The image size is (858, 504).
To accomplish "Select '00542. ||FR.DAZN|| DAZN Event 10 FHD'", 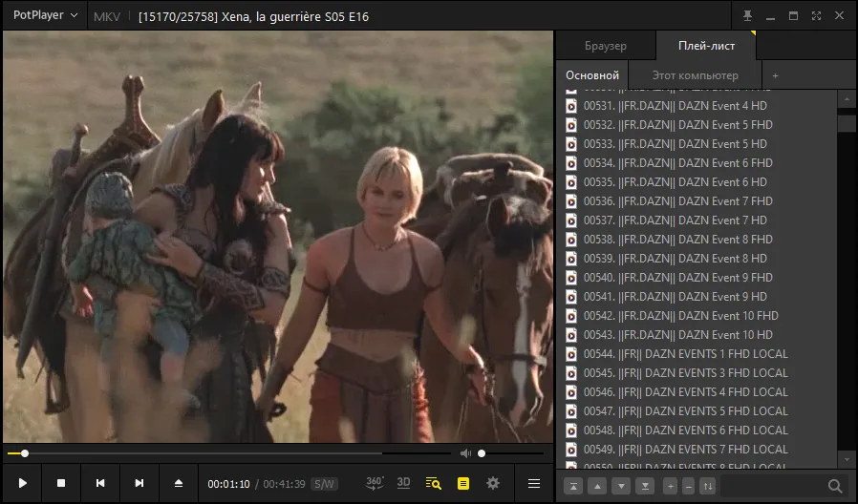I will coord(697,316).
